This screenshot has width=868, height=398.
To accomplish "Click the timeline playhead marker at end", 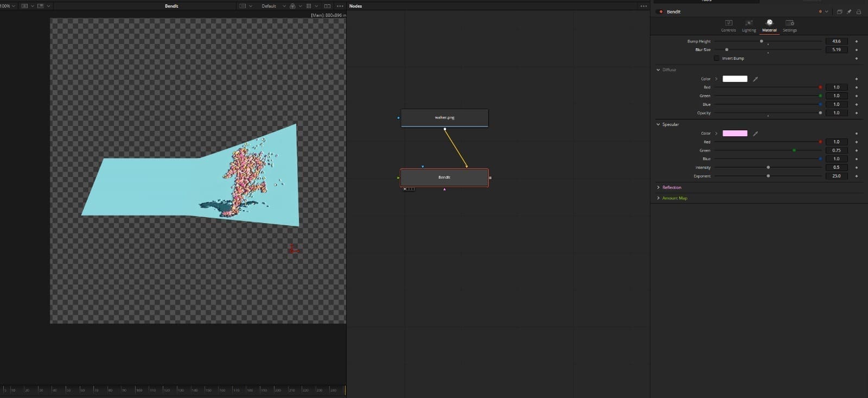I will (344, 389).
